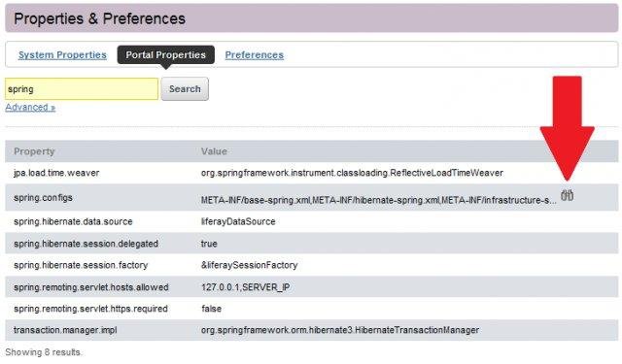Click the ReflectiveLoadTimeWeaver value
Viewport: 622px width, 364px height.
(352, 173)
